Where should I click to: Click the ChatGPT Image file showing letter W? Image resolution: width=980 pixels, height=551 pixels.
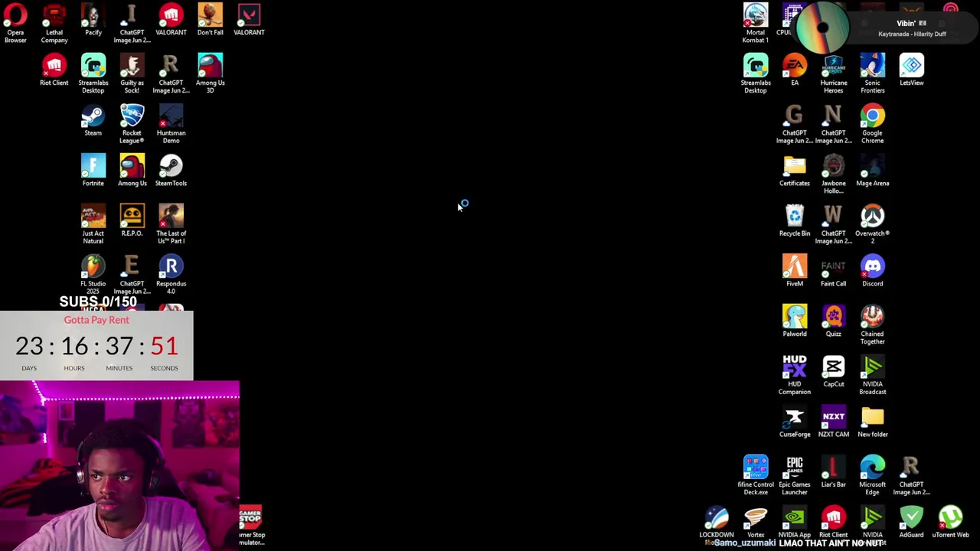click(834, 224)
